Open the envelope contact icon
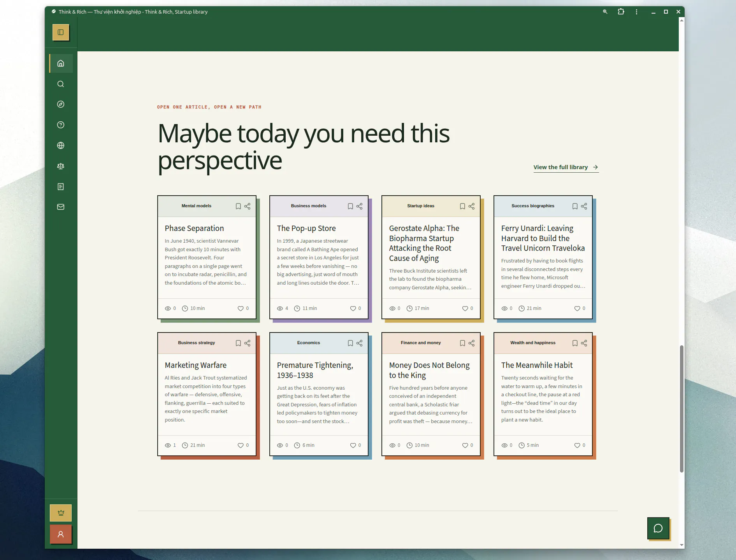The image size is (736, 560). 61,207
